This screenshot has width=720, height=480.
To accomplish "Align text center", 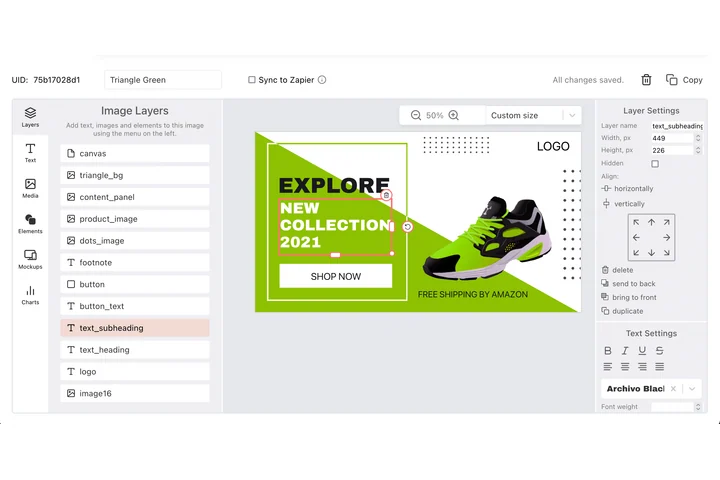I will [625, 367].
